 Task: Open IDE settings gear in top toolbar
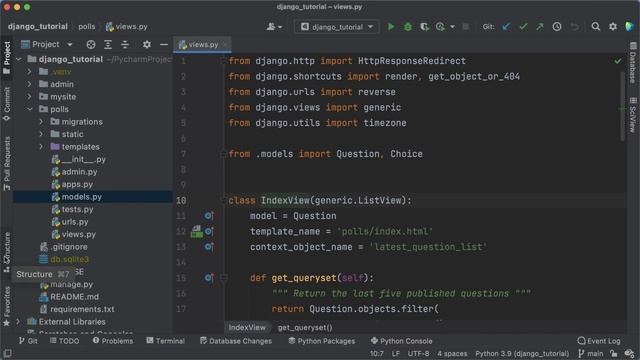coord(613,27)
